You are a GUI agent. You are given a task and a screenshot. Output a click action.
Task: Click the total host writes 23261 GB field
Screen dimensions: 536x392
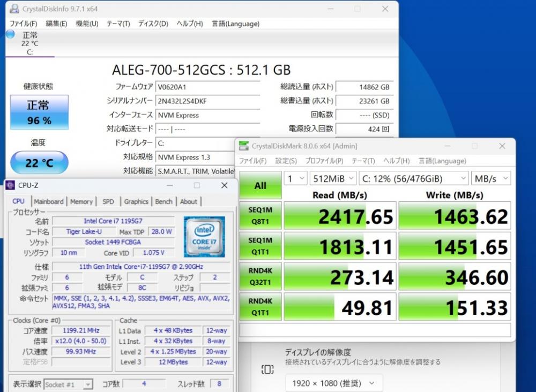pos(364,101)
